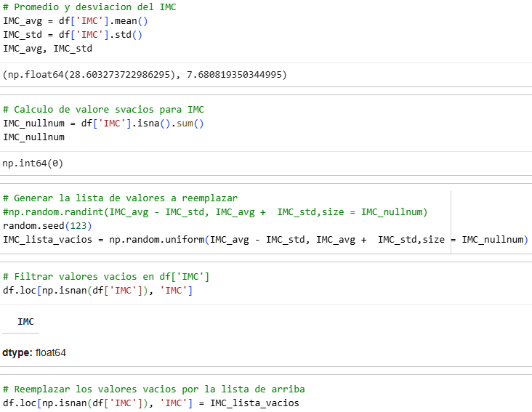532x412 pixels.
Task: Click the 'Reemplazar los valores vacios' comment
Action: [x=153, y=389]
